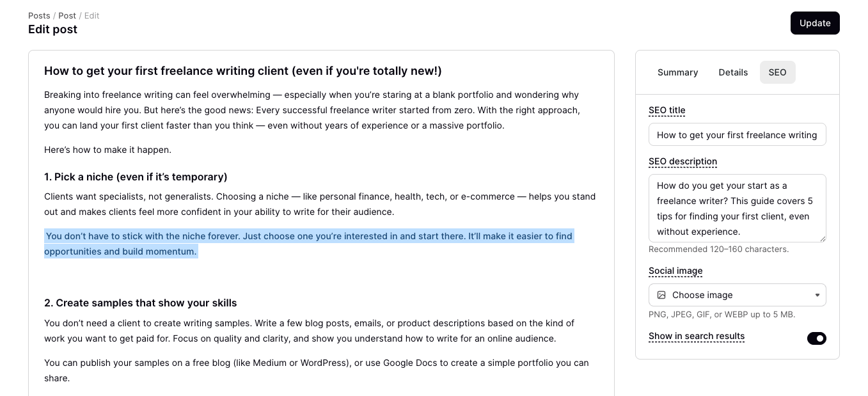Open the Choose image picker via image icon

point(661,295)
